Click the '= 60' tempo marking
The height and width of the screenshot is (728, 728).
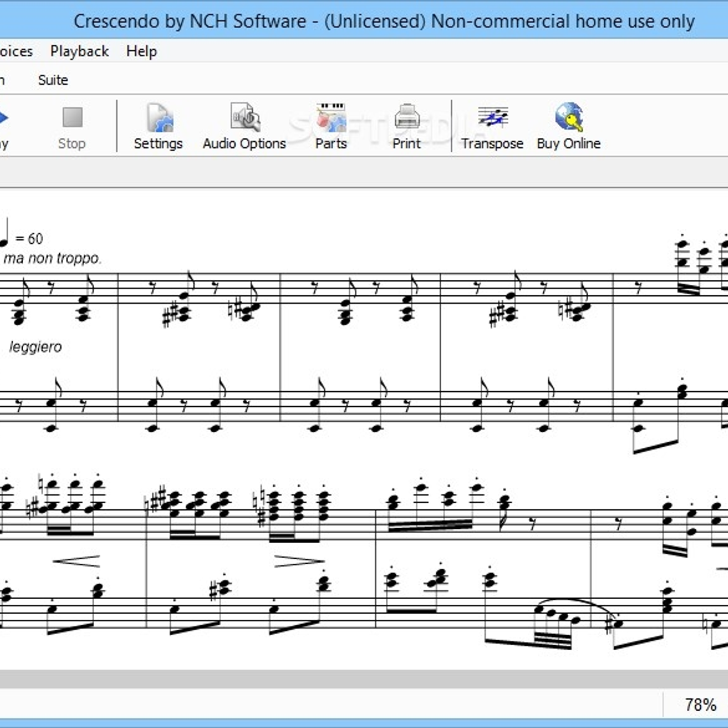pyautogui.click(x=29, y=238)
